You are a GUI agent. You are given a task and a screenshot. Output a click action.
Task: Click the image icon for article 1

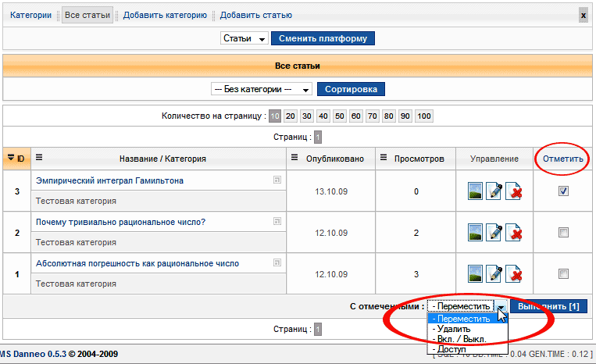click(476, 273)
